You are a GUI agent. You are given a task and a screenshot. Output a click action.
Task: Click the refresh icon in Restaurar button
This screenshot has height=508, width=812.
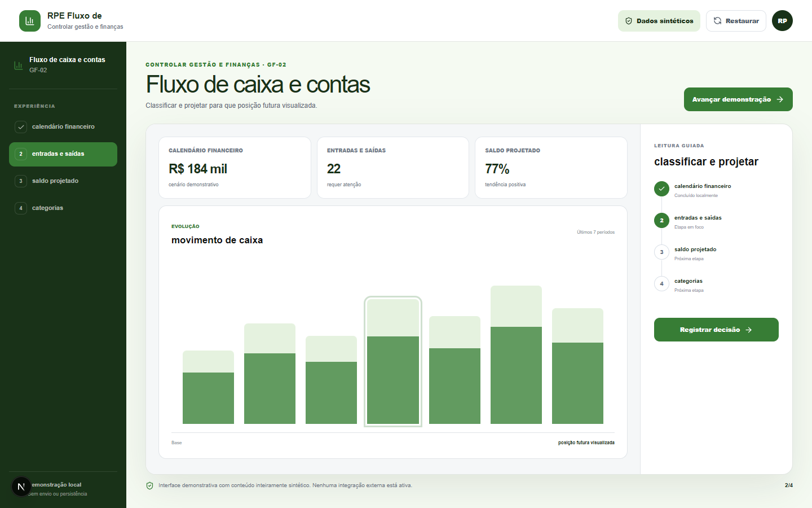[717, 21]
